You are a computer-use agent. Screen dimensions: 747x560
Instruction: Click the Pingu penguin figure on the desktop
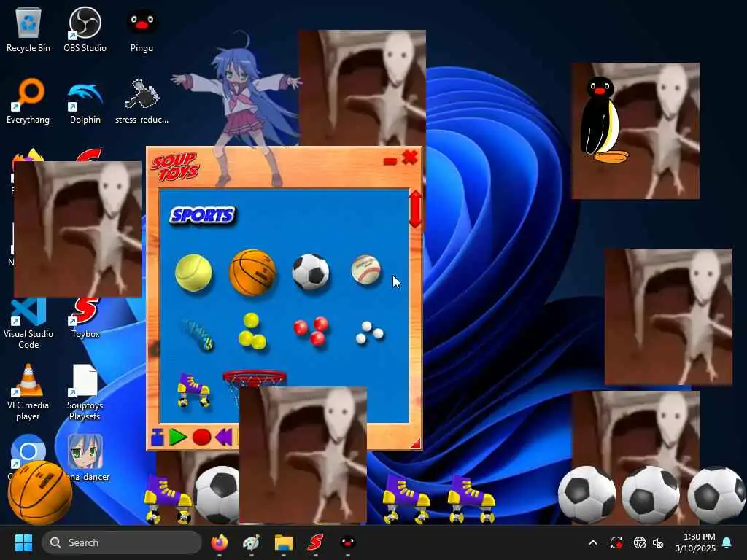point(601,121)
